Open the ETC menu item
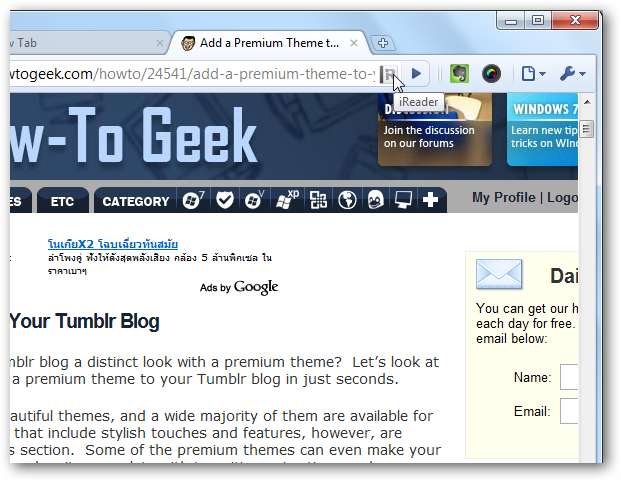This screenshot has width=621, height=481. coord(62,202)
